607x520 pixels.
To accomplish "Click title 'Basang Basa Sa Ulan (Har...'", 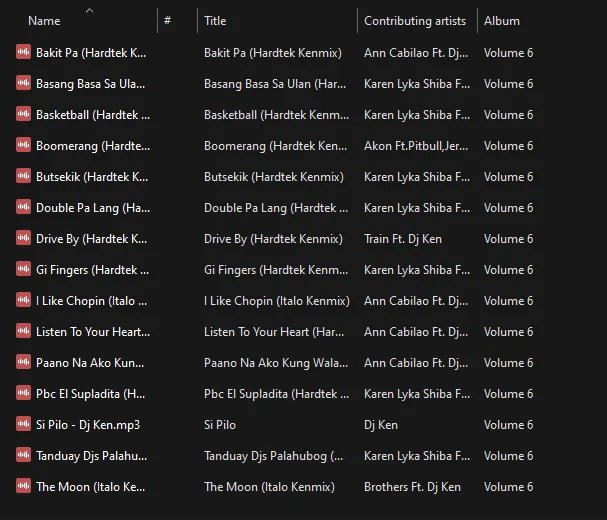I will pos(275,84).
